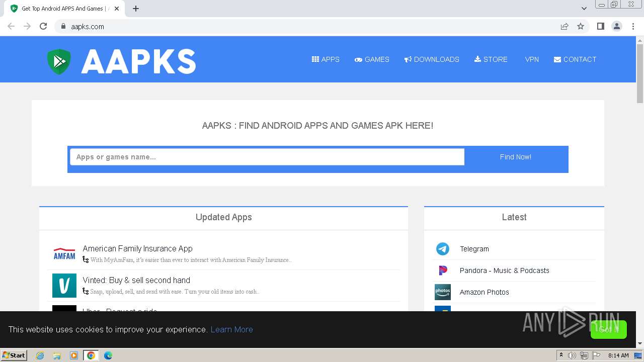
Task: Select the Get Top Android APPS tab
Action: pos(64,9)
